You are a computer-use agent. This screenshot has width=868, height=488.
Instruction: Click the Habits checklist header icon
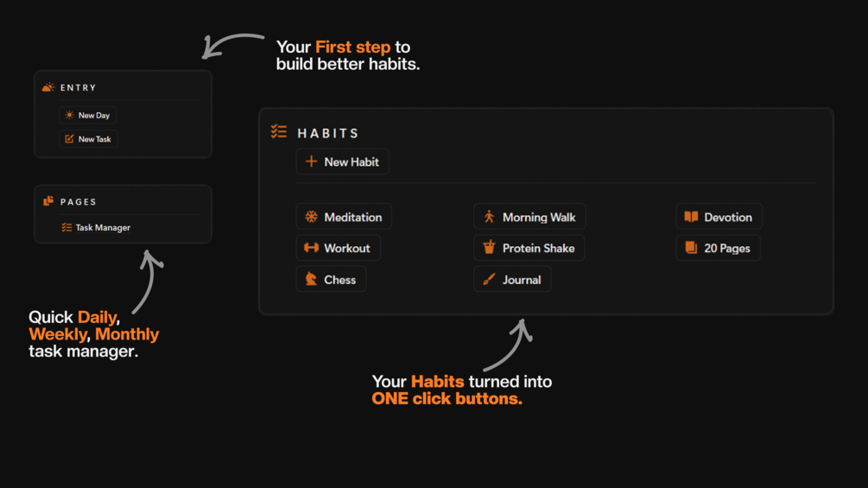(278, 131)
